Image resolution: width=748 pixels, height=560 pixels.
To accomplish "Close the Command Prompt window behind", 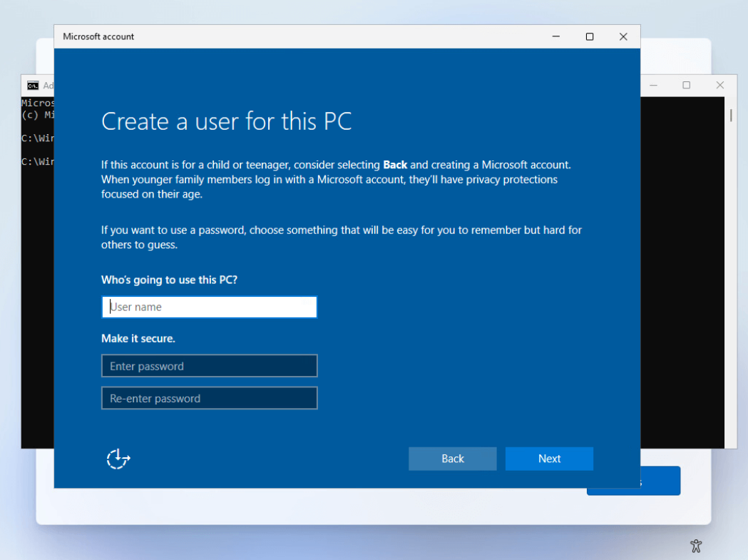I will [x=720, y=86].
